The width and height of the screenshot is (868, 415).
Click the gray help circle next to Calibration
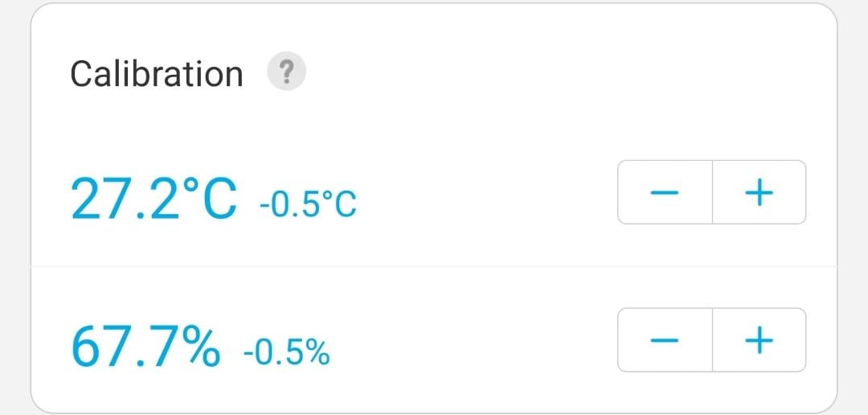click(x=286, y=72)
